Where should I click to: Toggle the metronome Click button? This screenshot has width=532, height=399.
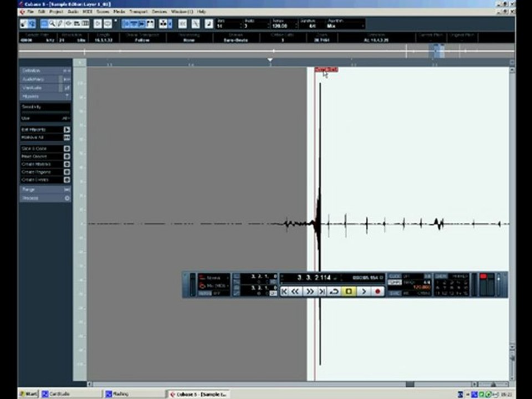point(395,277)
